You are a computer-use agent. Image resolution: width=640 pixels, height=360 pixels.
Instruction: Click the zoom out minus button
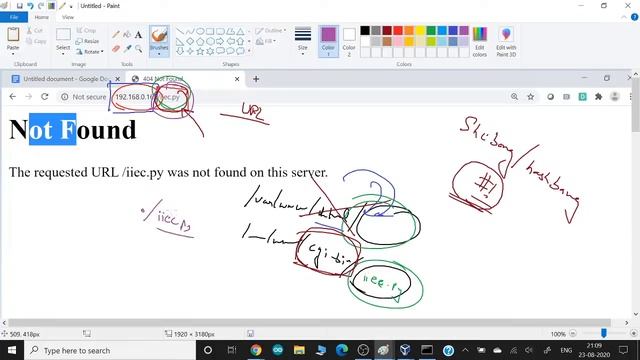[x=573, y=334]
